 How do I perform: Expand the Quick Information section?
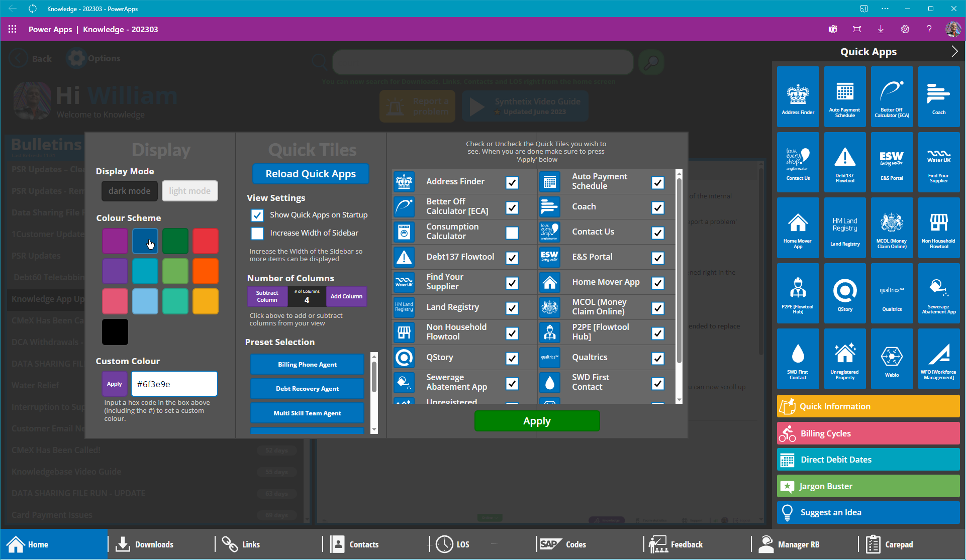point(868,406)
